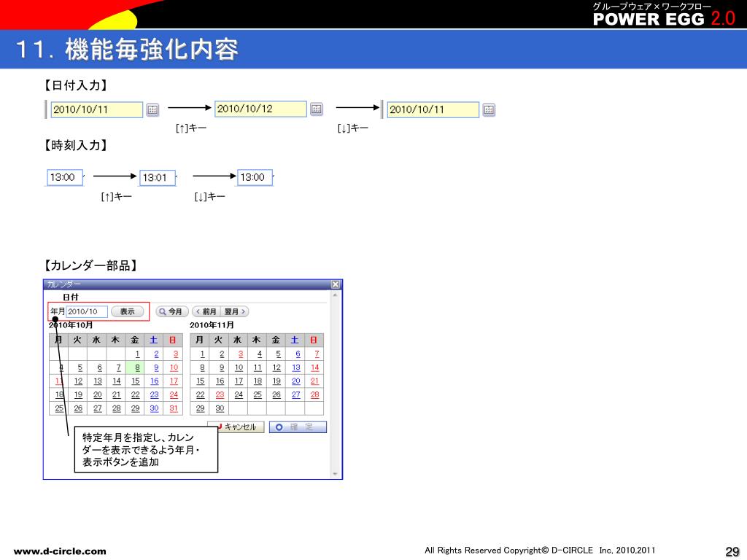Confirm with the 確定 button
Screen dimensions: 747x560
298,427
